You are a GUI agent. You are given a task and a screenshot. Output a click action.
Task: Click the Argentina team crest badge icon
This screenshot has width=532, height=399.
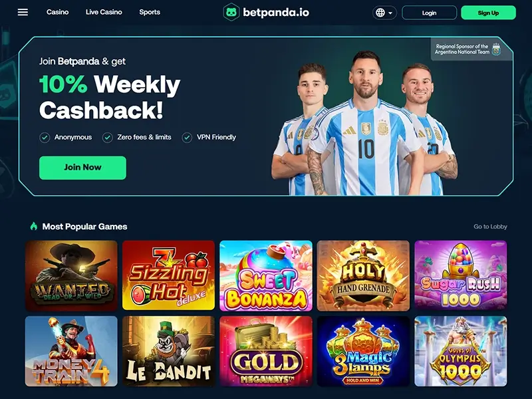coord(496,49)
